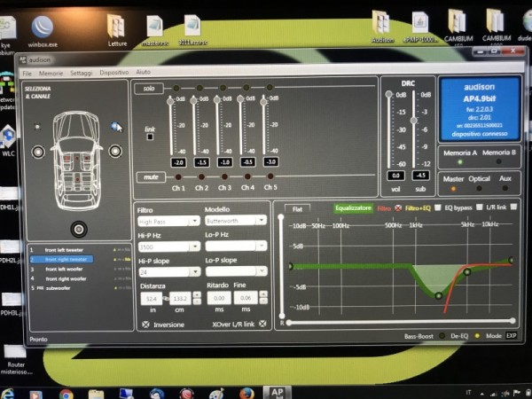The image size is (532, 399).
Task: Click the EQ node at the curve's lowest point
Action: 438,296
